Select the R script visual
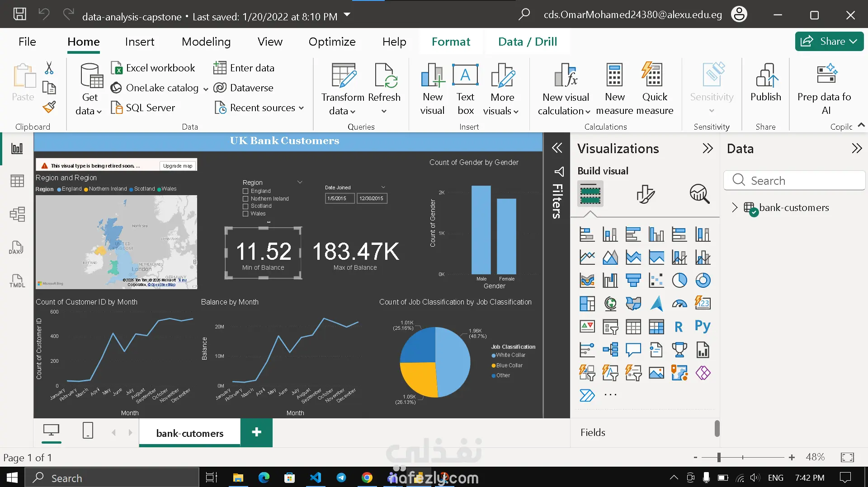 679,327
